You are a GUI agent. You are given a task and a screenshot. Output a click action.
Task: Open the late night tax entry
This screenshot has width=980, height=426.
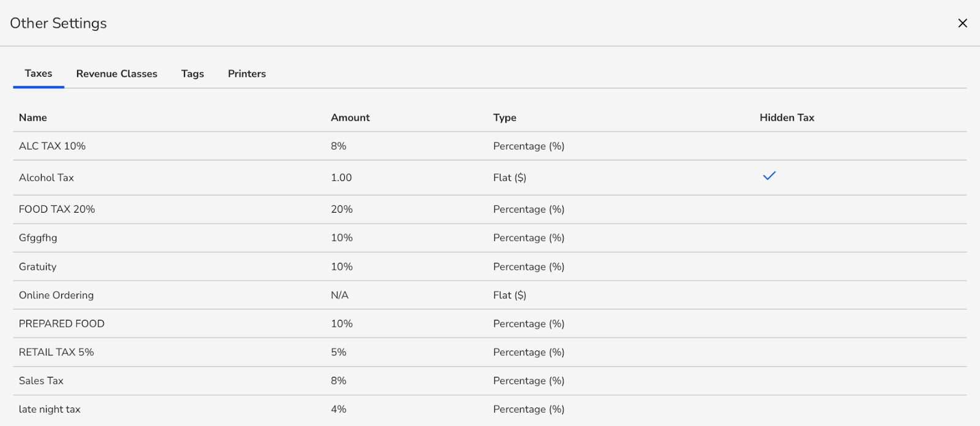(x=50, y=409)
